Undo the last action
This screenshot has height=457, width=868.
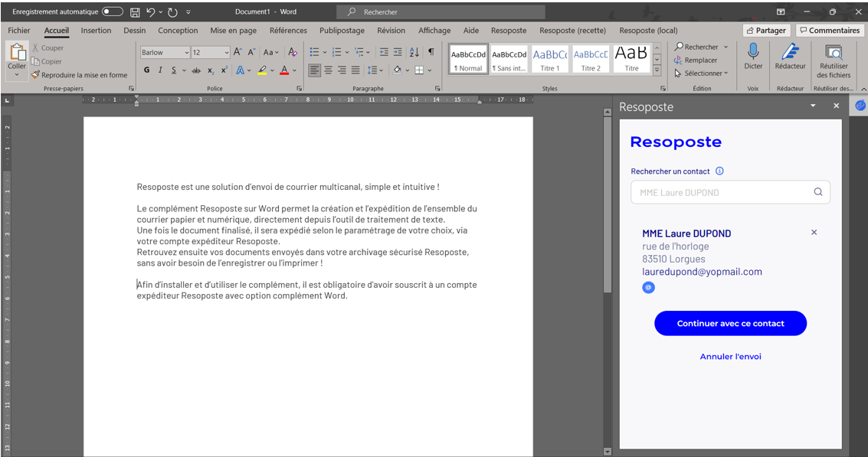(x=151, y=12)
